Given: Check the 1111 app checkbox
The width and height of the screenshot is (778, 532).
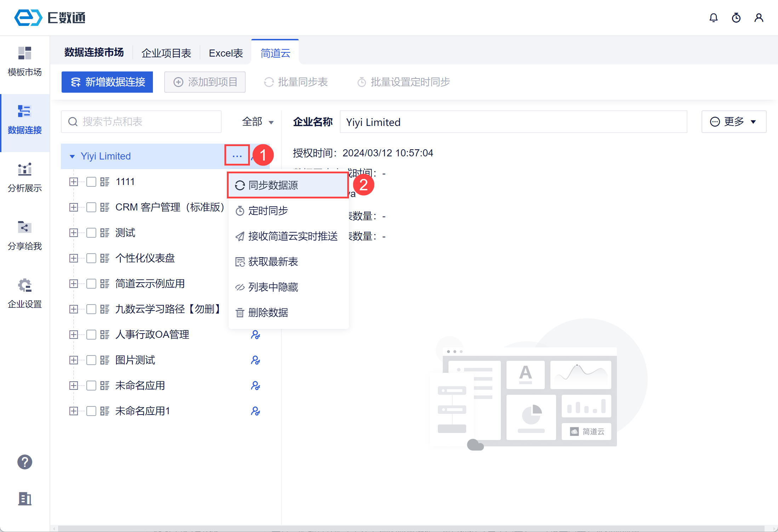Looking at the screenshot, I should tap(91, 182).
